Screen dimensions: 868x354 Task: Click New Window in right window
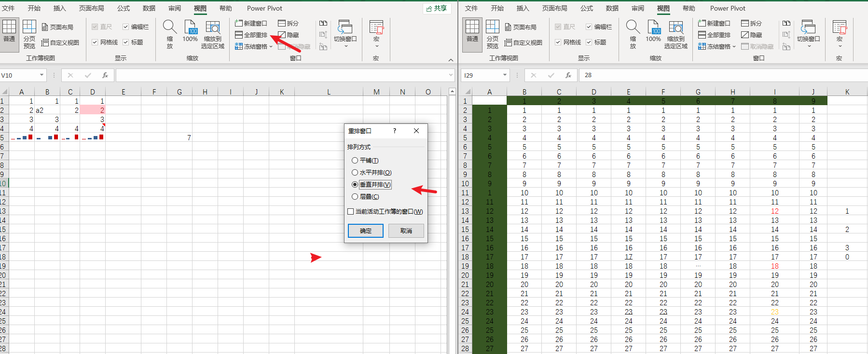714,23
